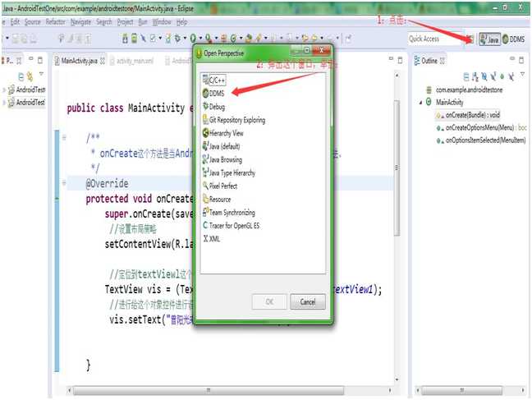Open External Tools dropdown arrow
Screen dimensions: 532x400
click(217, 38)
